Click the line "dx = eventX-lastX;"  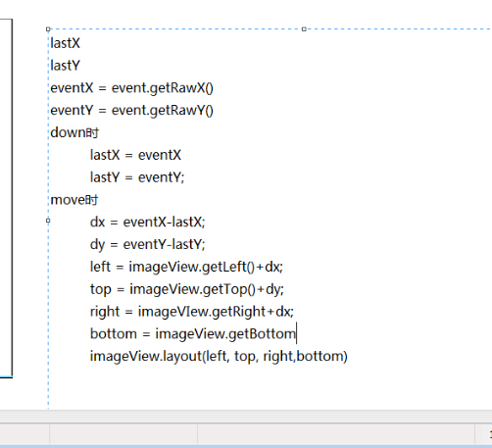coord(148,223)
